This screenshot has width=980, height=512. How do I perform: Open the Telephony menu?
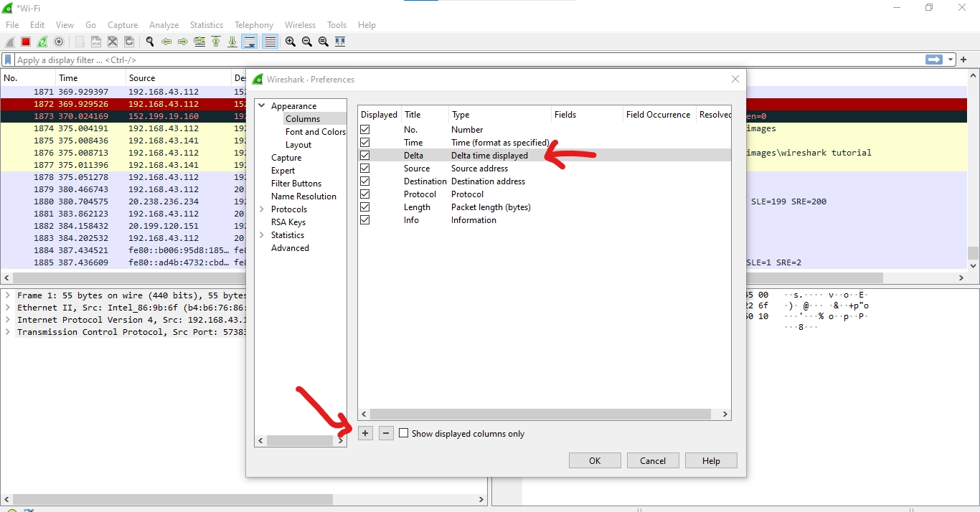[254, 24]
